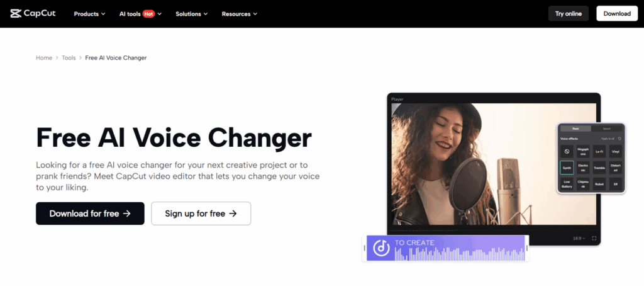
Task: Expand the AI tools menu
Action: click(140, 14)
